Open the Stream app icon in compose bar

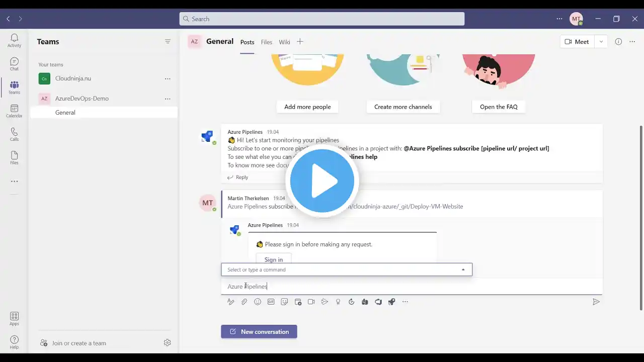(x=325, y=302)
